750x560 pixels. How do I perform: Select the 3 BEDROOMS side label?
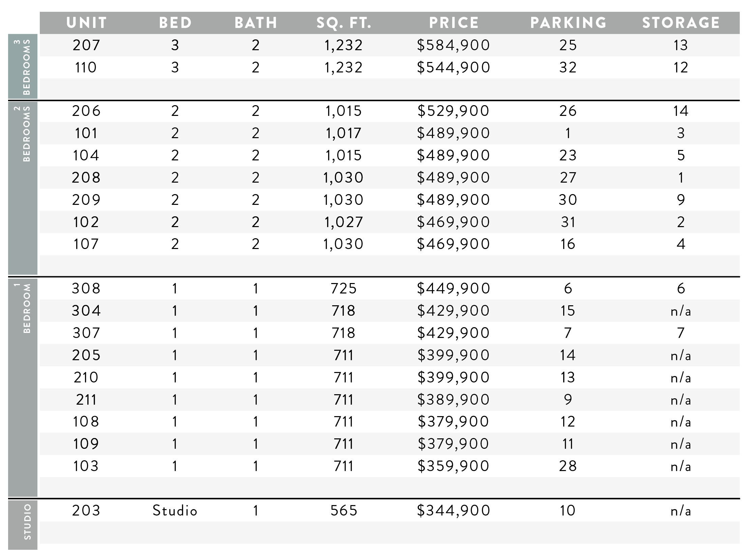point(23,66)
